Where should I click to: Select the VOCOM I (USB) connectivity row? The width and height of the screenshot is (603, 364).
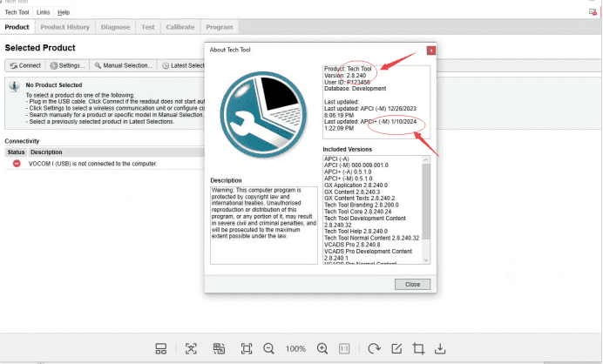[x=105, y=164]
